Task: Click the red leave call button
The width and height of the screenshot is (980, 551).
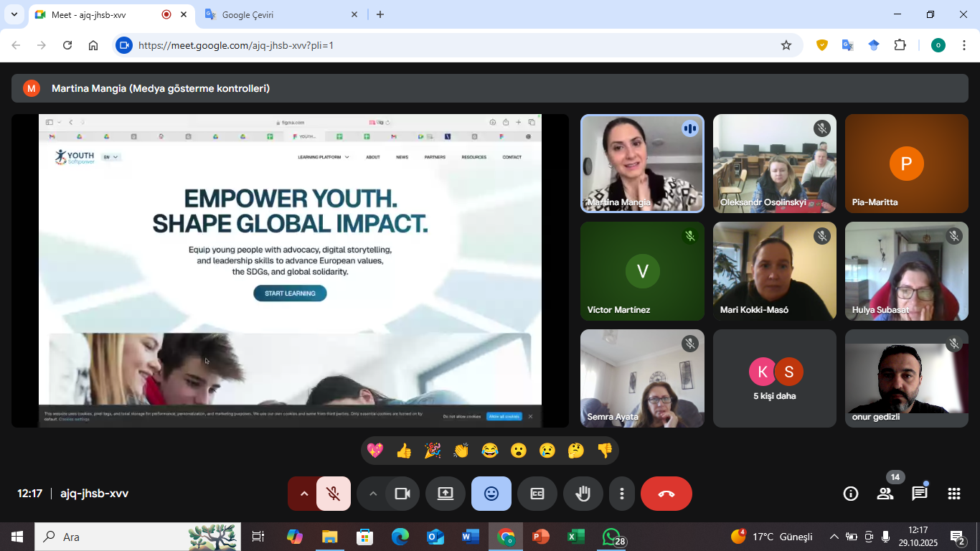Action: (x=666, y=494)
